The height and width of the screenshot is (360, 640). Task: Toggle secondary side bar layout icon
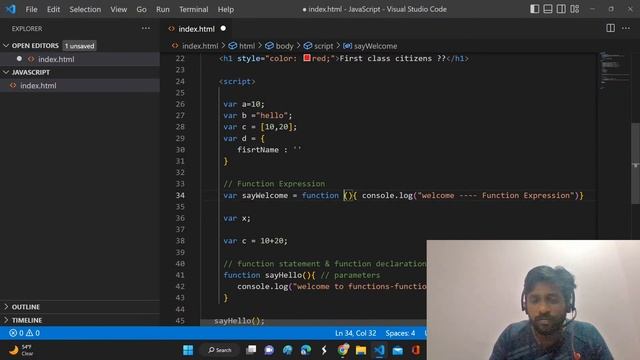pos(561,9)
